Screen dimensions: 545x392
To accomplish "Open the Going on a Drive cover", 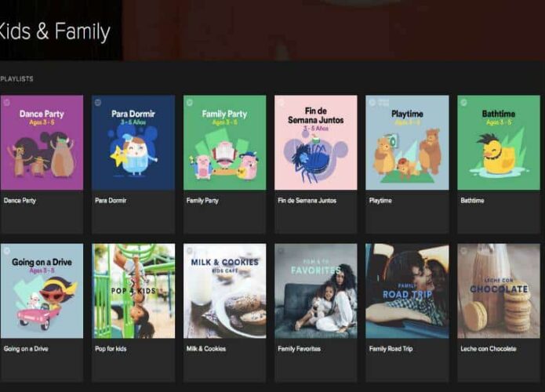I will [x=42, y=291].
